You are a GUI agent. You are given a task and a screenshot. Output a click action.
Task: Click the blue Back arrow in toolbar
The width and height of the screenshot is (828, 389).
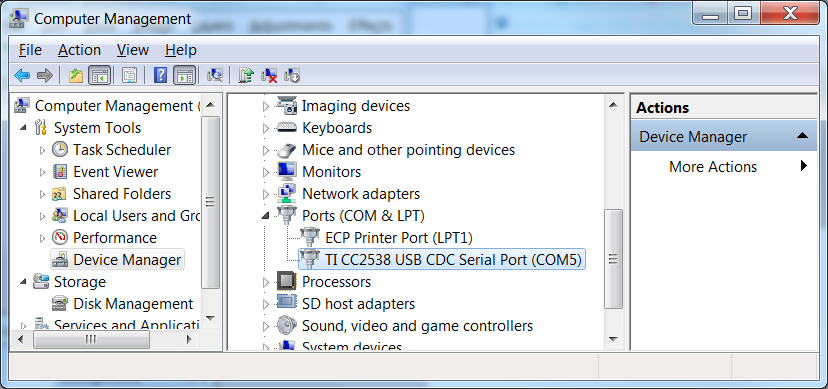[x=22, y=75]
